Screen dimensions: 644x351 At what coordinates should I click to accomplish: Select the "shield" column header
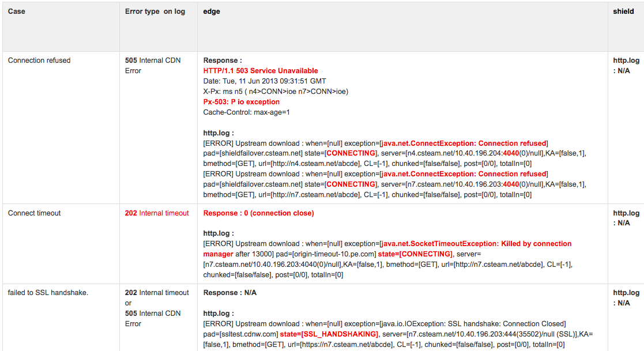(x=623, y=12)
